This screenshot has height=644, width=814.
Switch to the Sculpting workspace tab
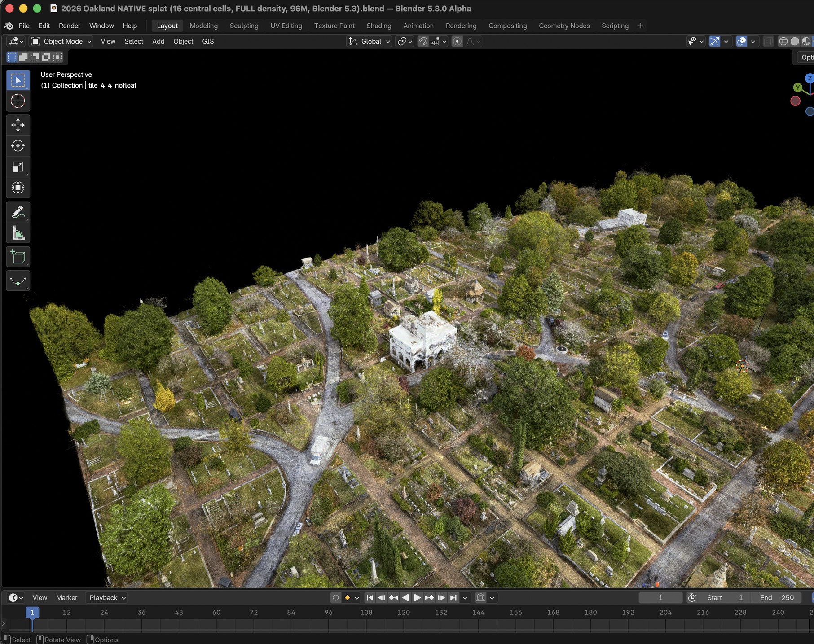tap(244, 26)
